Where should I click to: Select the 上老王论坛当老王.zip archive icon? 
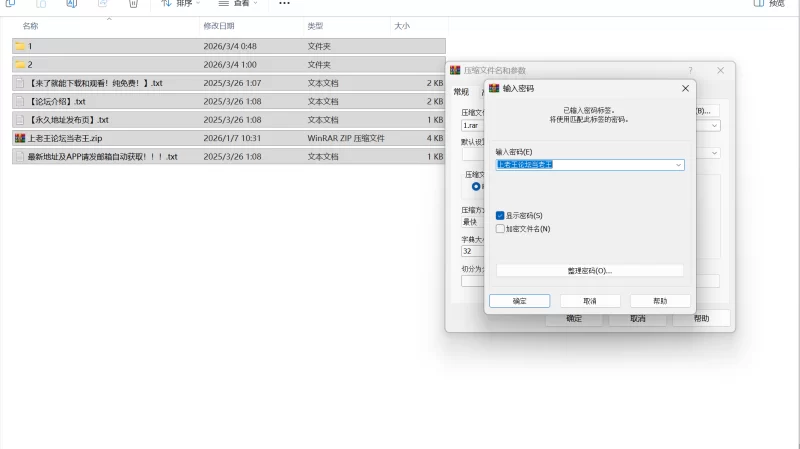tap(20, 138)
